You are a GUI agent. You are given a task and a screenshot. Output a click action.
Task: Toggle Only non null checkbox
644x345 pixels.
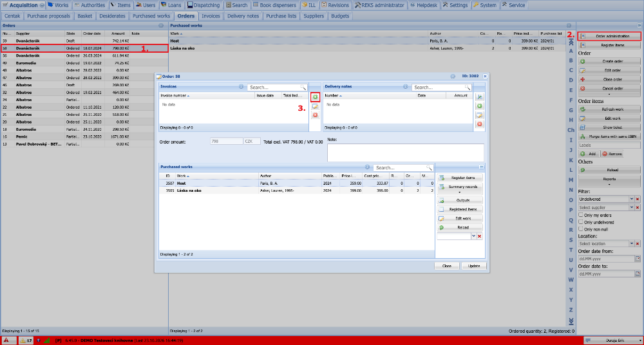click(x=581, y=228)
